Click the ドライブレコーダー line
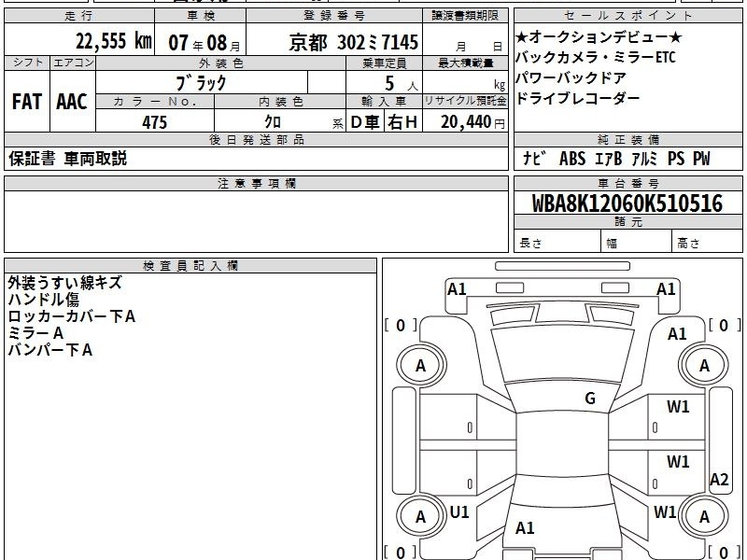This screenshot has height=560, width=747. click(577, 98)
